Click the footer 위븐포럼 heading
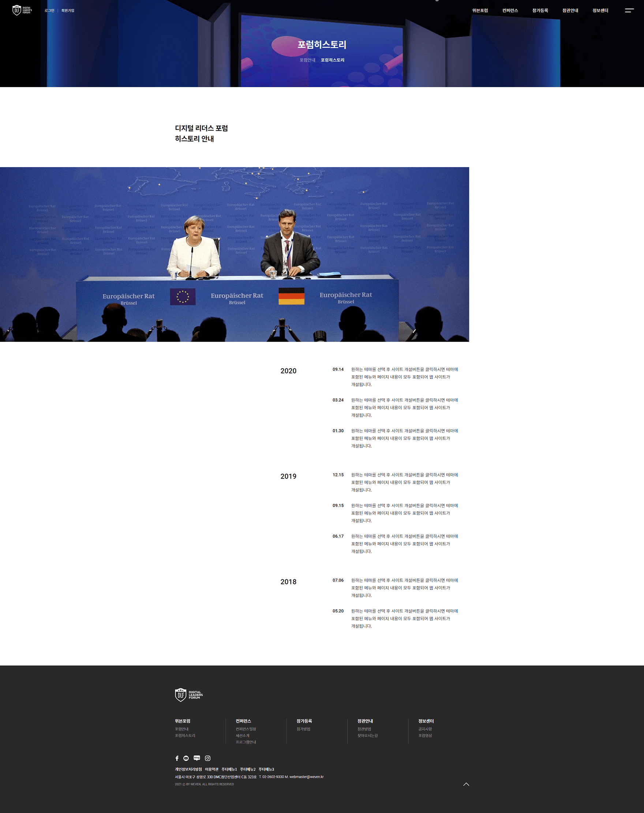The image size is (644, 813). pyautogui.click(x=183, y=721)
